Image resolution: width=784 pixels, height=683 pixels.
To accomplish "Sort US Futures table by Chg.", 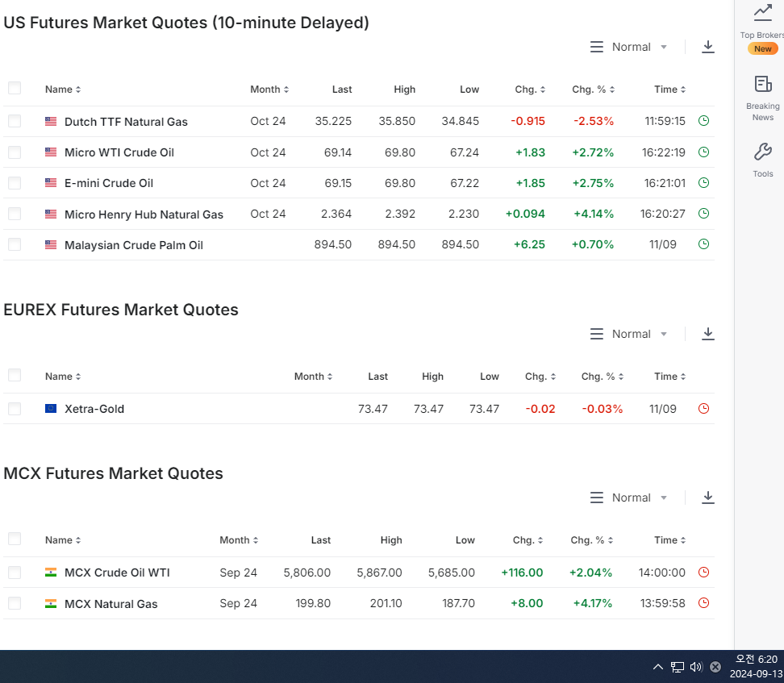I will (x=530, y=90).
